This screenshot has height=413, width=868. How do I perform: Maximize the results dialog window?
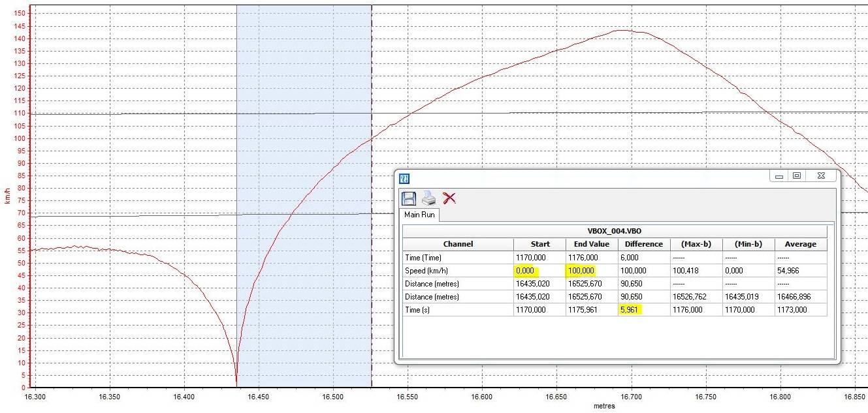[796, 176]
